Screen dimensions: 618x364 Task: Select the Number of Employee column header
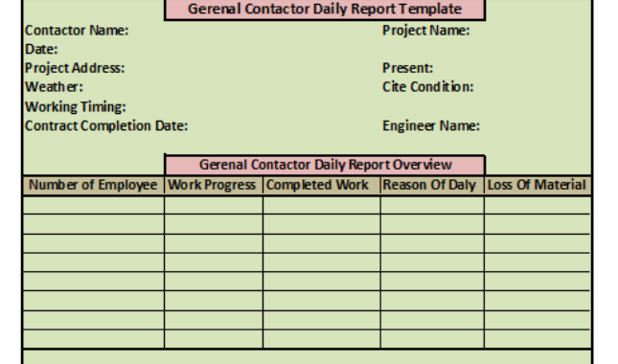pyautogui.click(x=93, y=185)
